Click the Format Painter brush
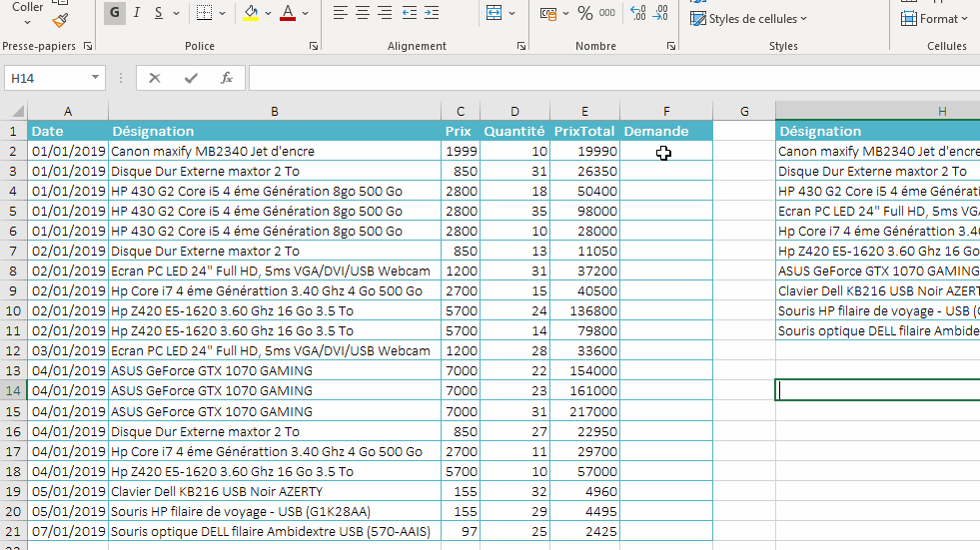Screen dimensions: 980x550 point(60,21)
